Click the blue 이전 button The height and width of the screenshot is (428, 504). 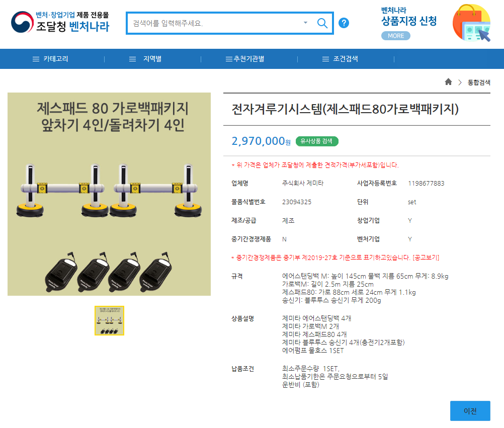[470, 410]
